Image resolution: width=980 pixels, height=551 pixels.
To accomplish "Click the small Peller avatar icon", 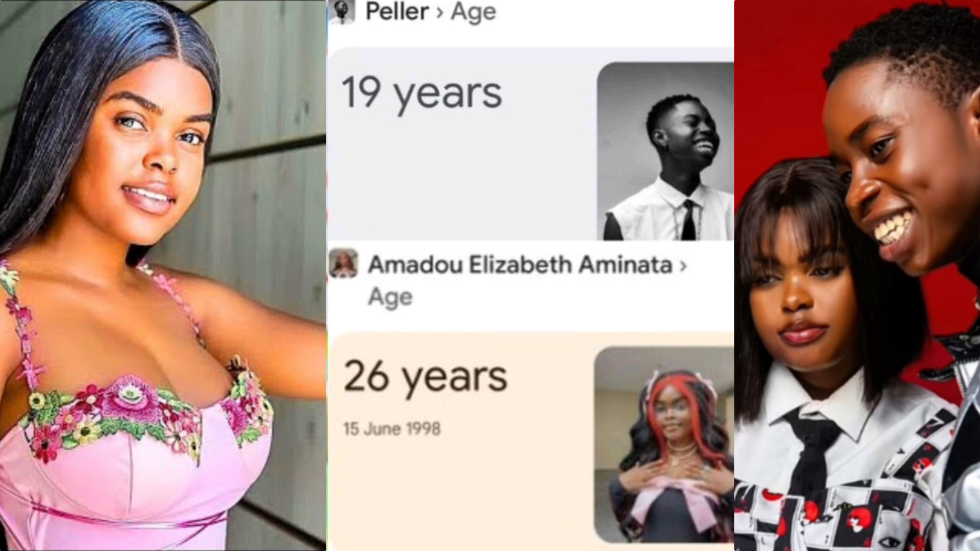I will [x=343, y=11].
